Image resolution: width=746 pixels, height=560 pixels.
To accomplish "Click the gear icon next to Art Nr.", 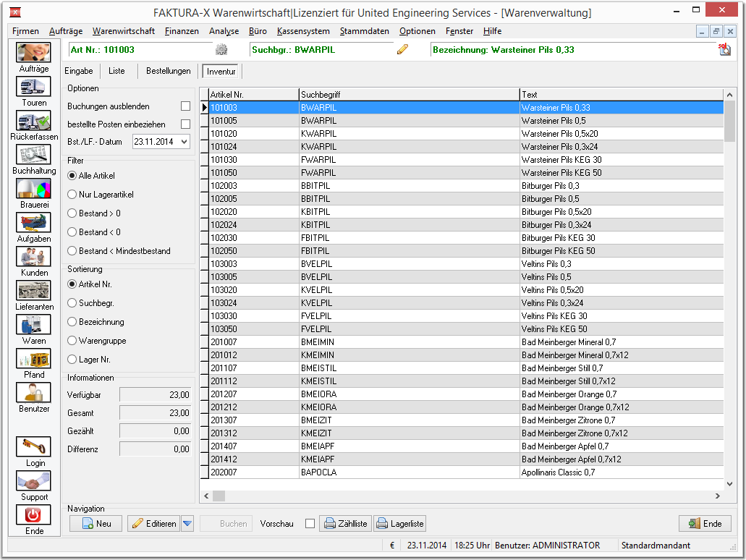I will [221, 49].
